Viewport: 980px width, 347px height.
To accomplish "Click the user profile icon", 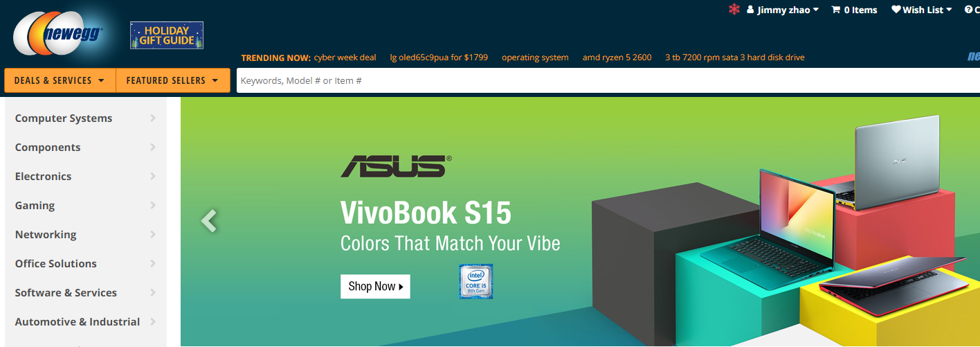I will coord(750,10).
